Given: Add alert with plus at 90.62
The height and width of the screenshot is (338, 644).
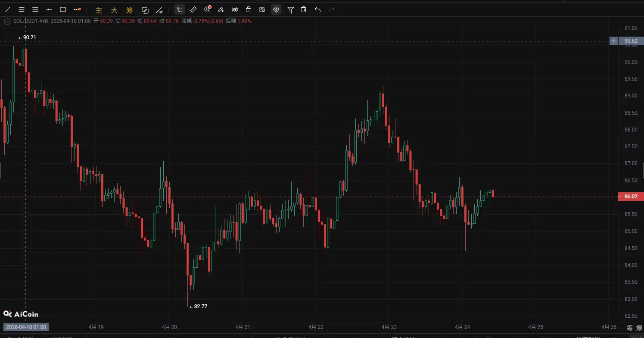Looking at the screenshot, I should point(614,41).
